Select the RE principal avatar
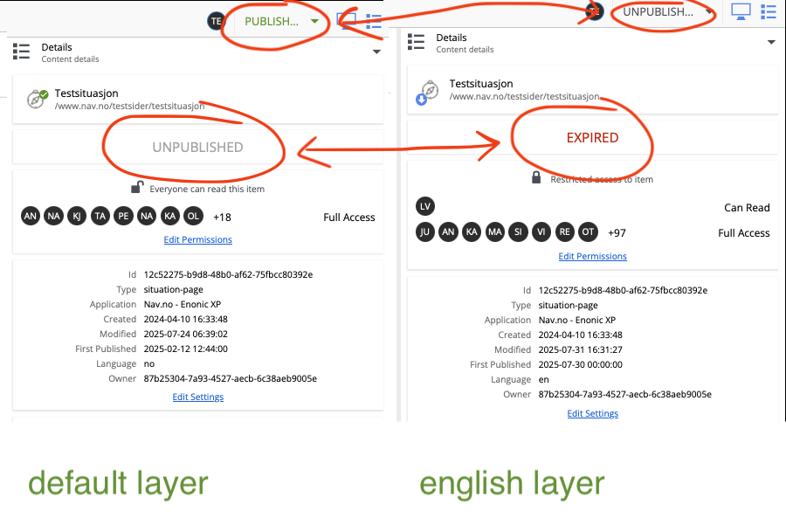The image size is (786, 532). [564, 231]
